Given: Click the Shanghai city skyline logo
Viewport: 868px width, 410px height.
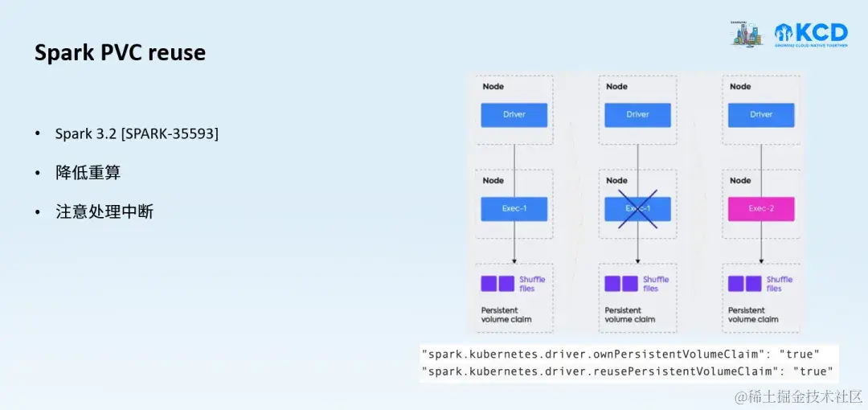Looking at the screenshot, I should [x=747, y=35].
